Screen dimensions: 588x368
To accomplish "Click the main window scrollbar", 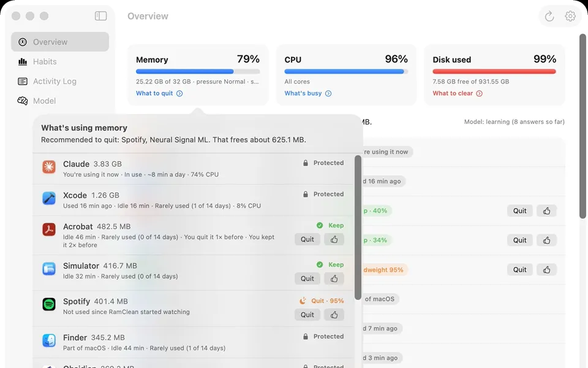I will [582, 126].
